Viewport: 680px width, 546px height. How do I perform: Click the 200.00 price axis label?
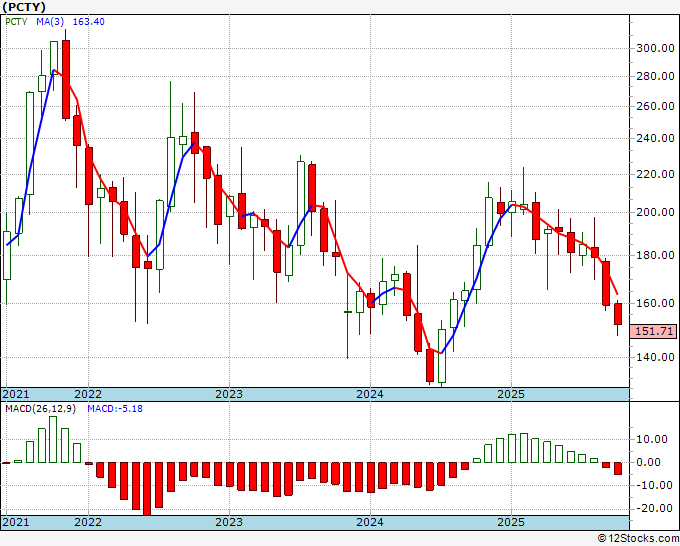coord(655,213)
